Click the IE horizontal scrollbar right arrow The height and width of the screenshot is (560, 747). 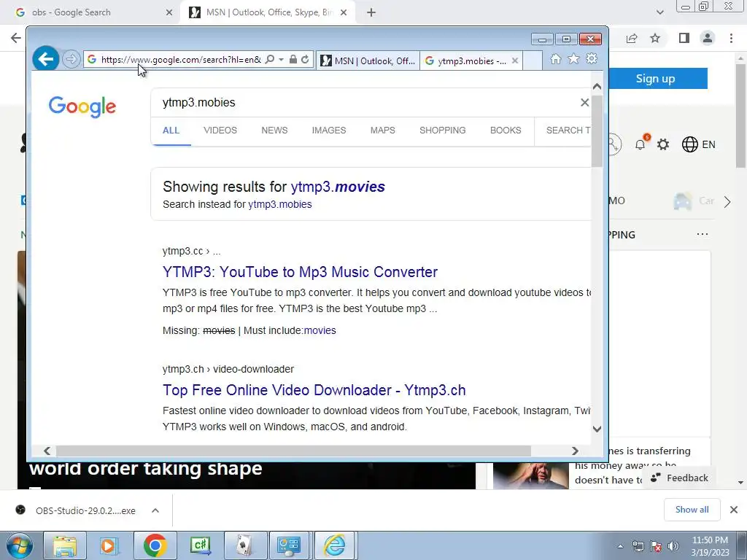click(x=575, y=451)
